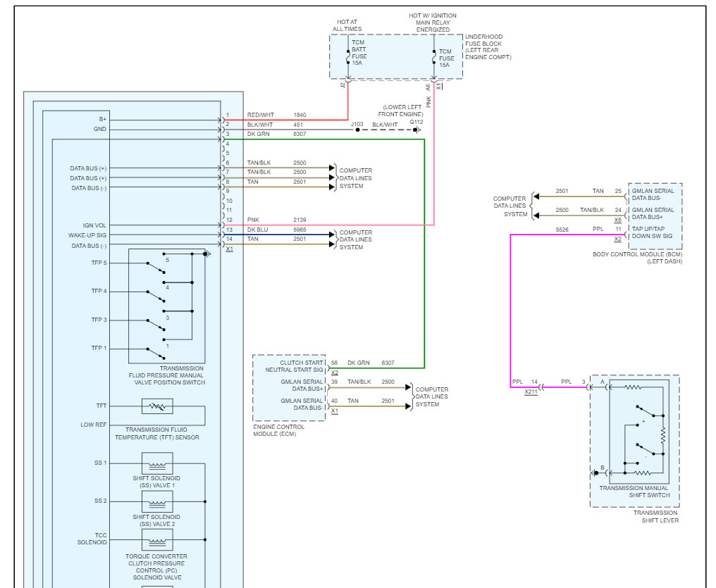Click circuit number '2139'

click(300, 220)
